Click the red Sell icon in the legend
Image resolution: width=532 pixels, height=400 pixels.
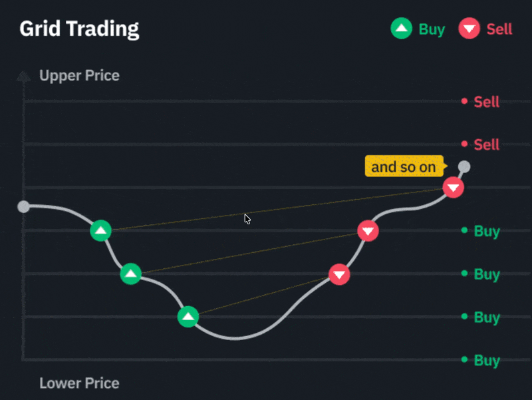coord(469,29)
